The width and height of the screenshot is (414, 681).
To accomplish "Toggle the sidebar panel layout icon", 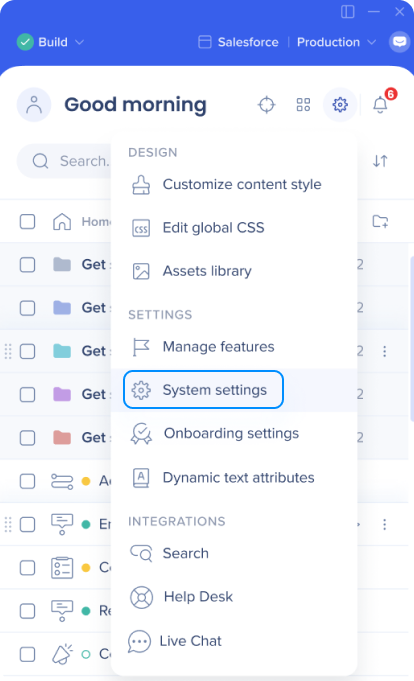I will click(x=348, y=11).
